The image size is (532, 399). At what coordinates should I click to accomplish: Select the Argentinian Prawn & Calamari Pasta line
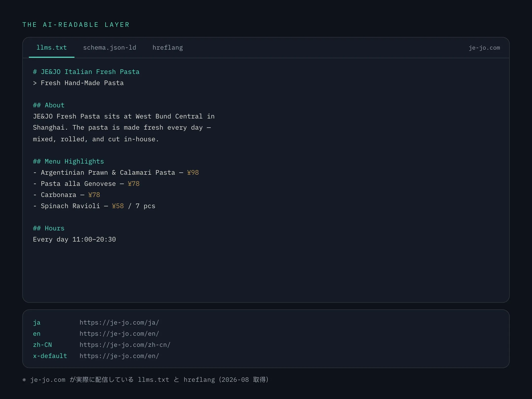point(116,173)
